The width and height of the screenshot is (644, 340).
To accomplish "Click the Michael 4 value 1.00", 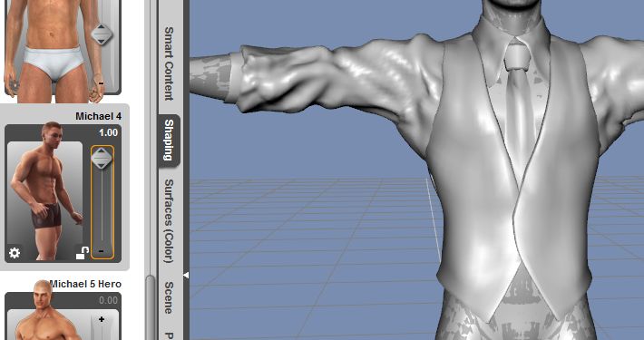I will tap(109, 132).
